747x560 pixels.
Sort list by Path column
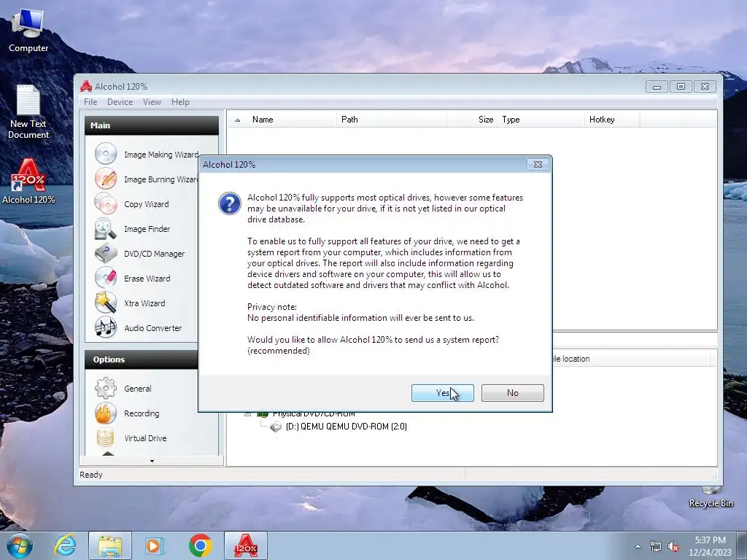pos(392,120)
